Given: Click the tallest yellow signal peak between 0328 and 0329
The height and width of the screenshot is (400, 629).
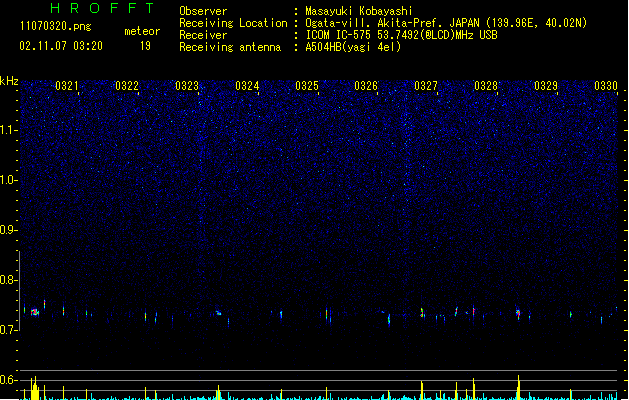Looking at the screenshot, I should [x=518, y=387].
